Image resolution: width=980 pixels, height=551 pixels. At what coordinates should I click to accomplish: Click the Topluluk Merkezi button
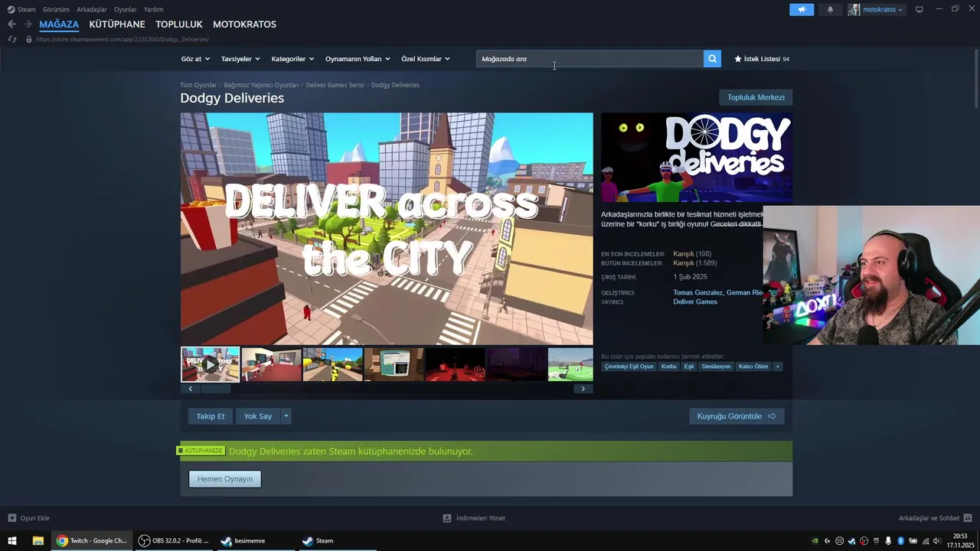click(756, 97)
